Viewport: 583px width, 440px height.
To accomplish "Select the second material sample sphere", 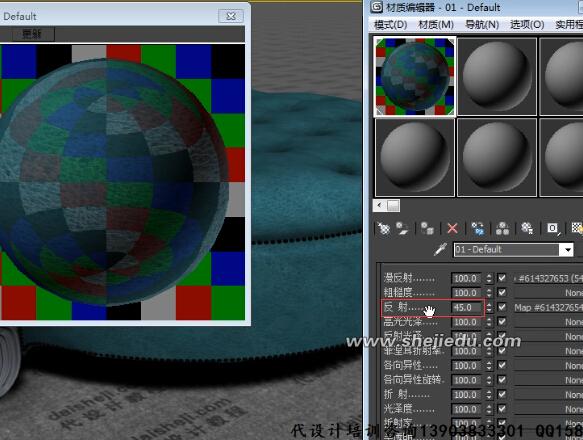I will pos(497,76).
